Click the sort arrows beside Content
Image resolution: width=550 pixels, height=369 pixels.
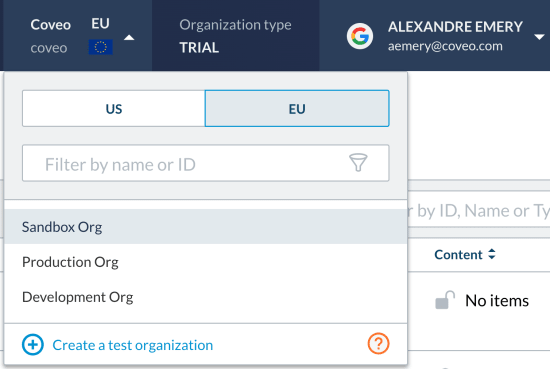tap(492, 254)
